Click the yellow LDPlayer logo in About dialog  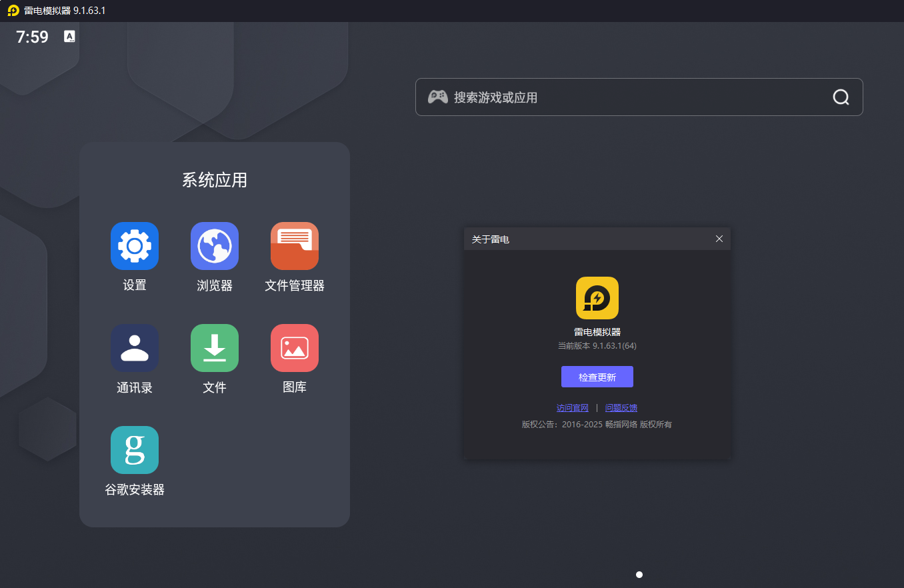(597, 298)
